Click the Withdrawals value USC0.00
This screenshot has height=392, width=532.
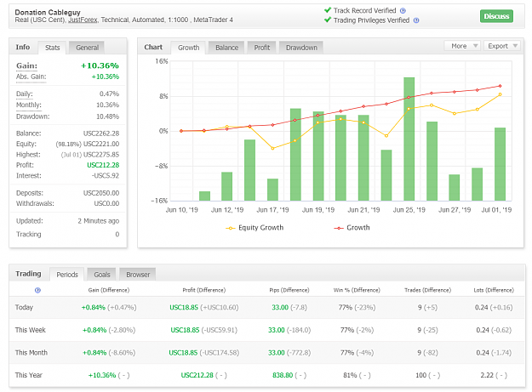tap(106, 203)
